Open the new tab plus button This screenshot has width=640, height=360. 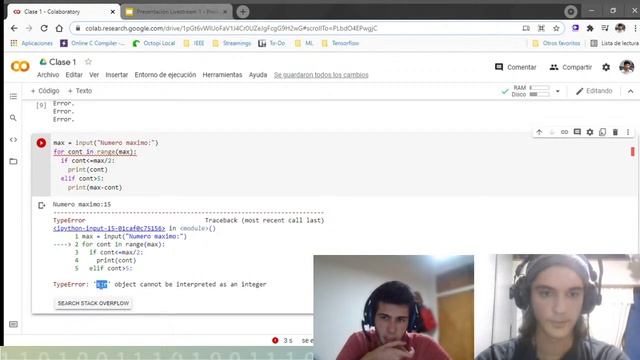tap(242, 12)
